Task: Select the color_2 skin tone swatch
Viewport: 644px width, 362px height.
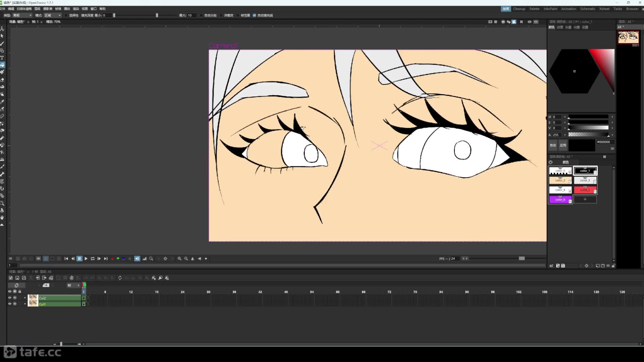Action: click(560, 180)
